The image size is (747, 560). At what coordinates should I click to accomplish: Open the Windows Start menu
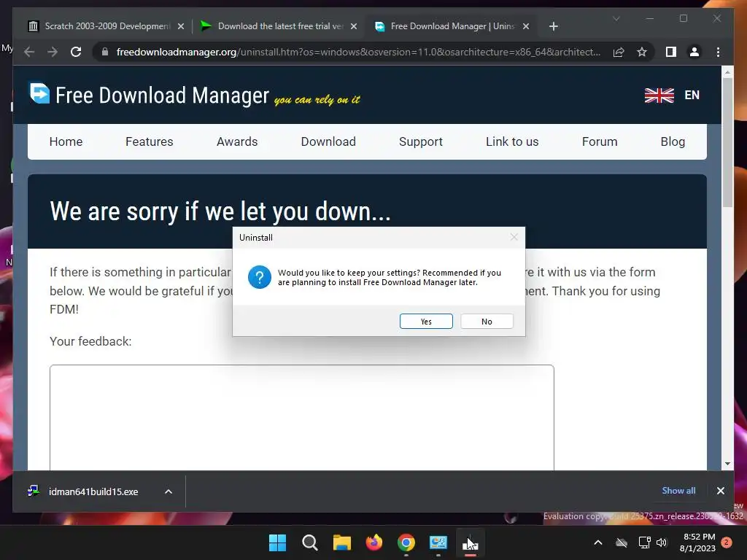tap(277, 542)
